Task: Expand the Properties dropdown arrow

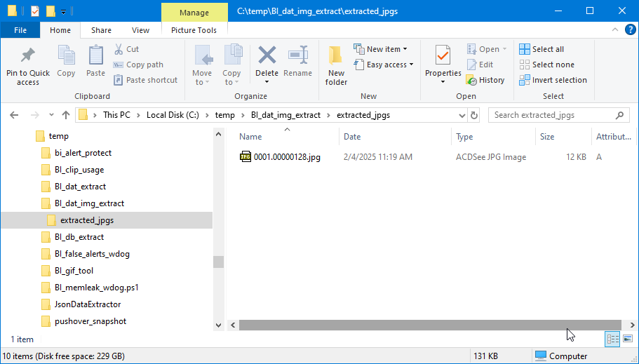Action: pyautogui.click(x=443, y=82)
